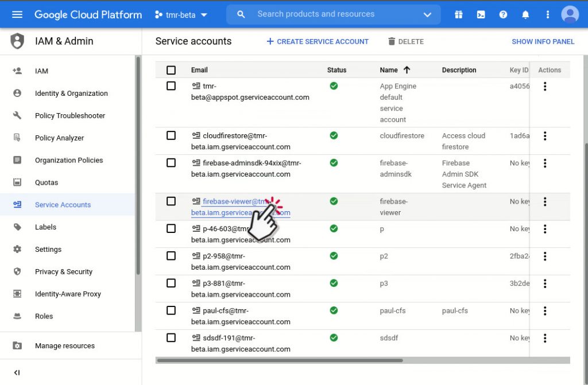Viewport: 588px width, 385px height.
Task: Click the Organization Policies list icon
Action: click(17, 160)
